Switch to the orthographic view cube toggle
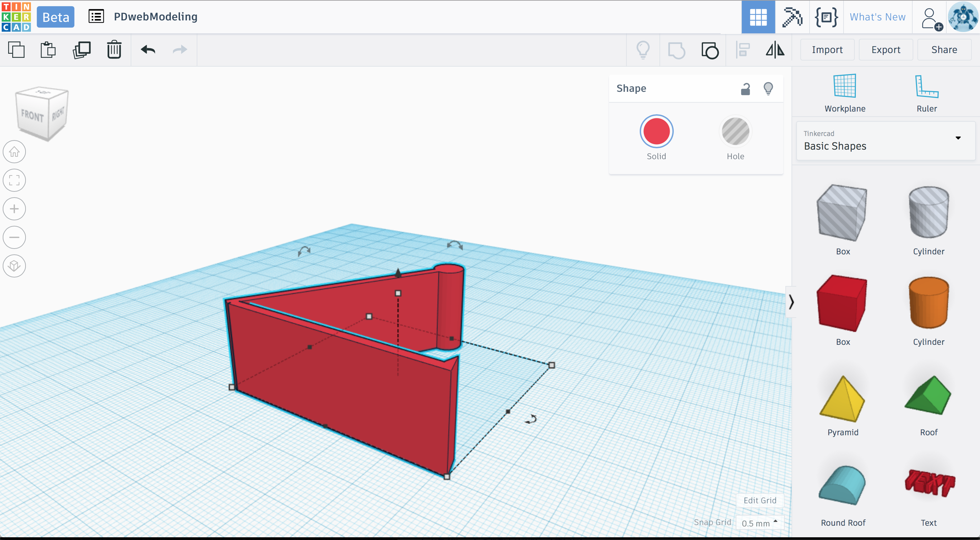The image size is (980, 540). click(14, 266)
